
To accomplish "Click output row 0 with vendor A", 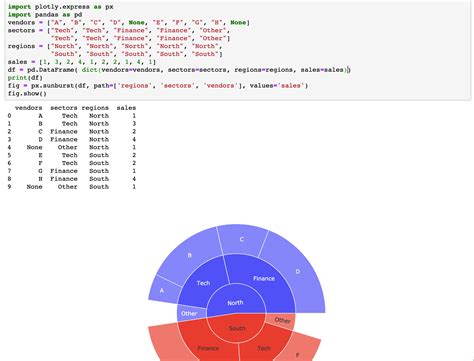I will pyautogui.click(x=72, y=116).
